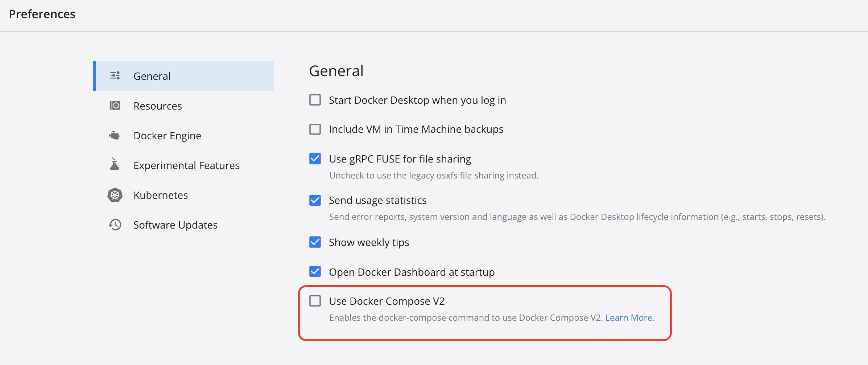Go to Experimental Features section

coord(186,165)
